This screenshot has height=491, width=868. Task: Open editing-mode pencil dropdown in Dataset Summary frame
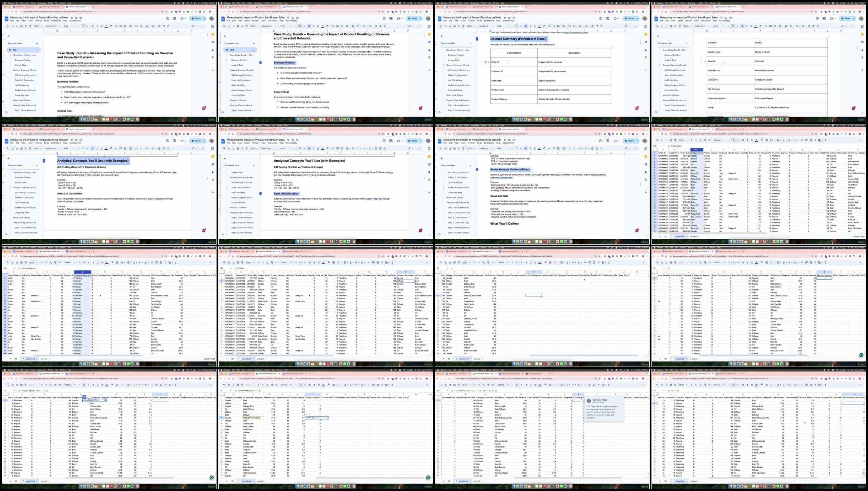[627, 26]
